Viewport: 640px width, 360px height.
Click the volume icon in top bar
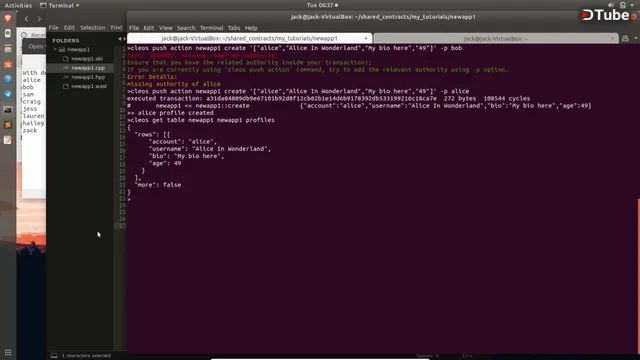(x=611, y=5)
